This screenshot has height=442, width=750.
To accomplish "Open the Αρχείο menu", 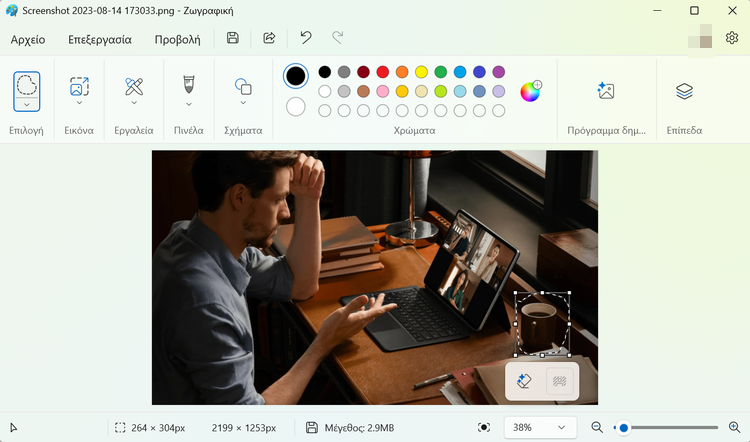I will [x=28, y=39].
